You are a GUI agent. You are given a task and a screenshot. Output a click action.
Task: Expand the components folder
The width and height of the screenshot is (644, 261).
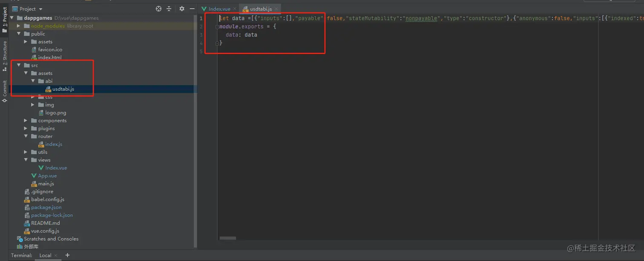(x=26, y=120)
